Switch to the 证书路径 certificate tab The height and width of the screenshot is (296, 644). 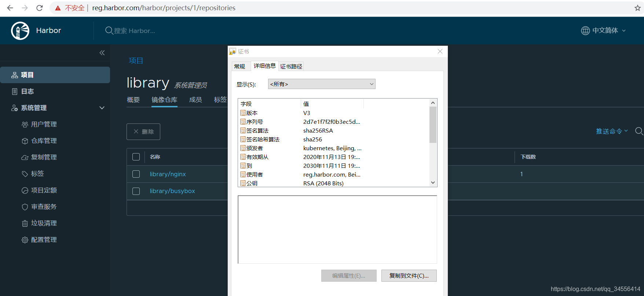coord(291,66)
